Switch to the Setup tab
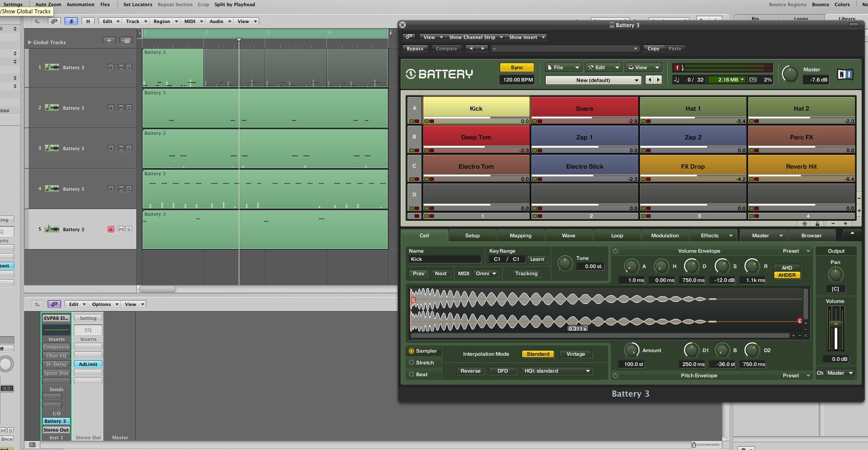The width and height of the screenshot is (868, 450). 472,236
